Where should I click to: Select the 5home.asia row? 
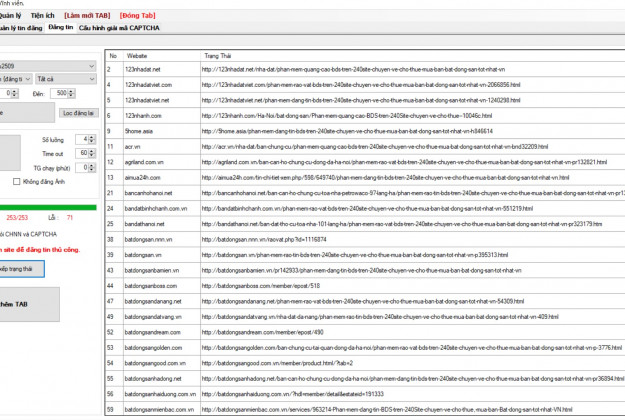(365, 131)
